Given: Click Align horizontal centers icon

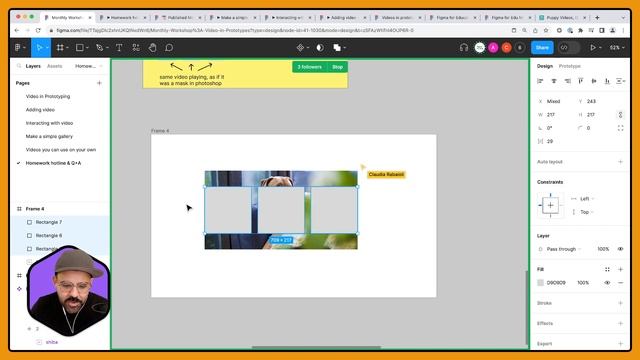Looking at the screenshot, I should click(x=554, y=81).
